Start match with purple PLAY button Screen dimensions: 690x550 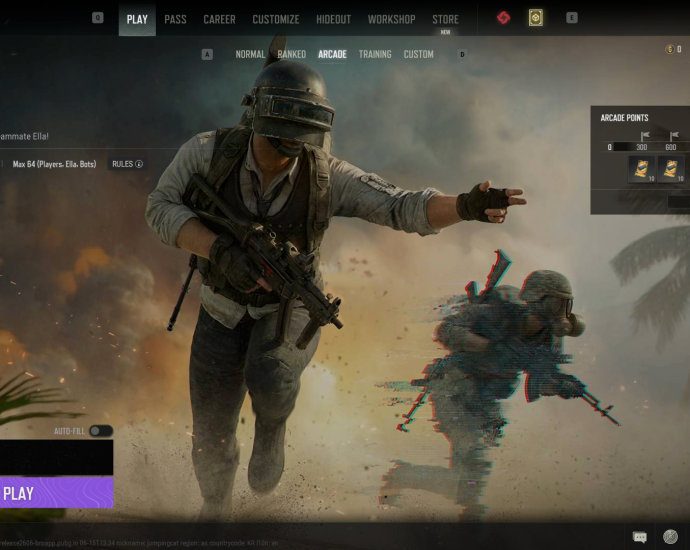click(x=56, y=493)
